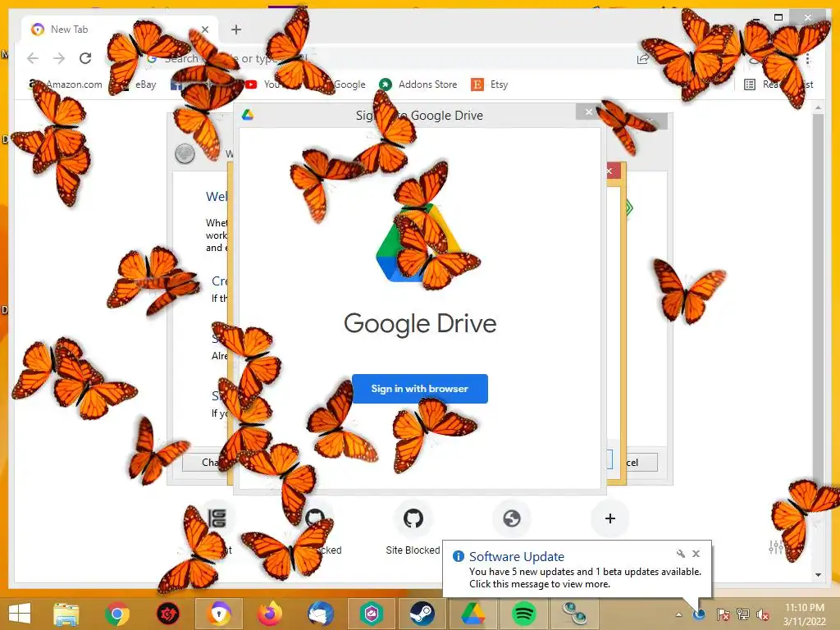The image size is (840, 630).
Task: Open new tab customize sliders icon
Action: coord(776,546)
